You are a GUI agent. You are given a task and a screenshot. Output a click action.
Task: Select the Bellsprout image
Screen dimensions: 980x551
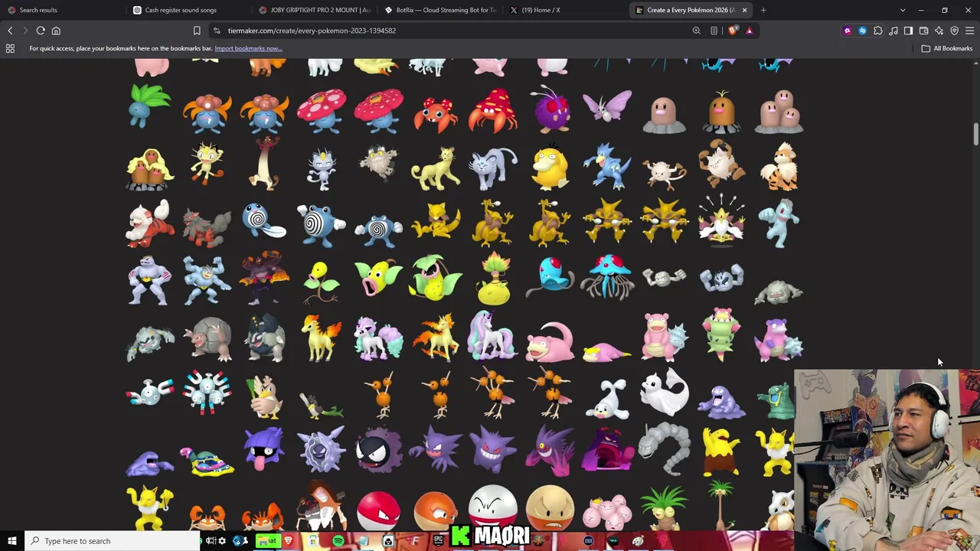tap(321, 281)
